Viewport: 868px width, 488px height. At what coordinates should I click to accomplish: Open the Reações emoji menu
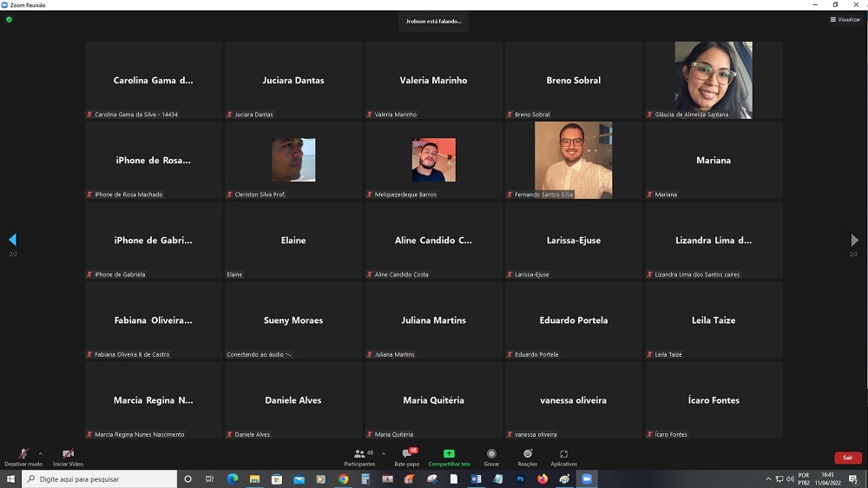527,455
